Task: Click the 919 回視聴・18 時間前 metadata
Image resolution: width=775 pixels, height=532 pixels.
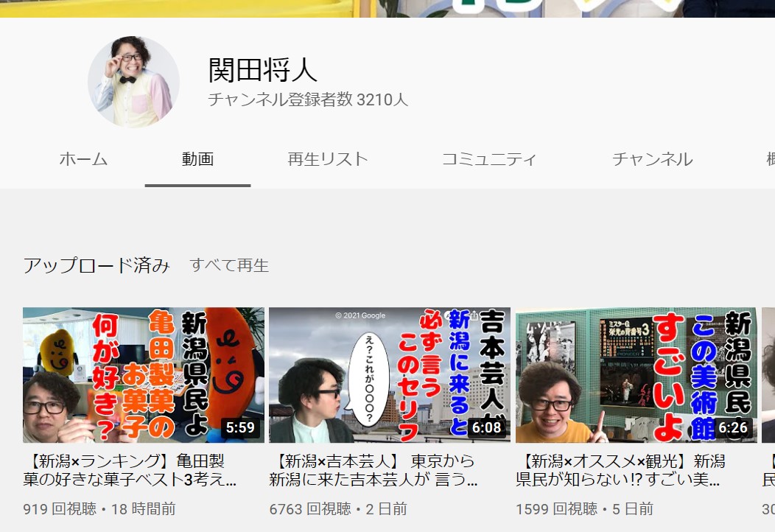Action: [x=99, y=508]
